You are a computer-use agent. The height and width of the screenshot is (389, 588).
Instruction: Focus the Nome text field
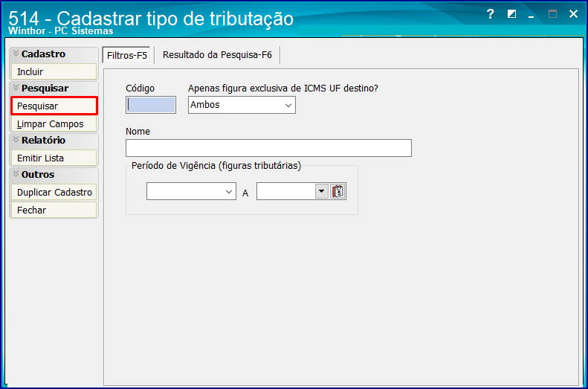[x=268, y=148]
